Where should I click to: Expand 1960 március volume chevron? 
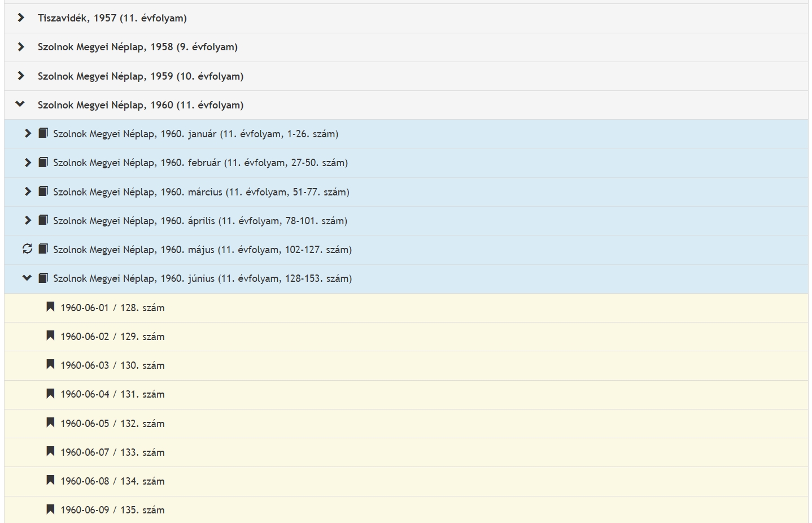[x=28, y=191]
